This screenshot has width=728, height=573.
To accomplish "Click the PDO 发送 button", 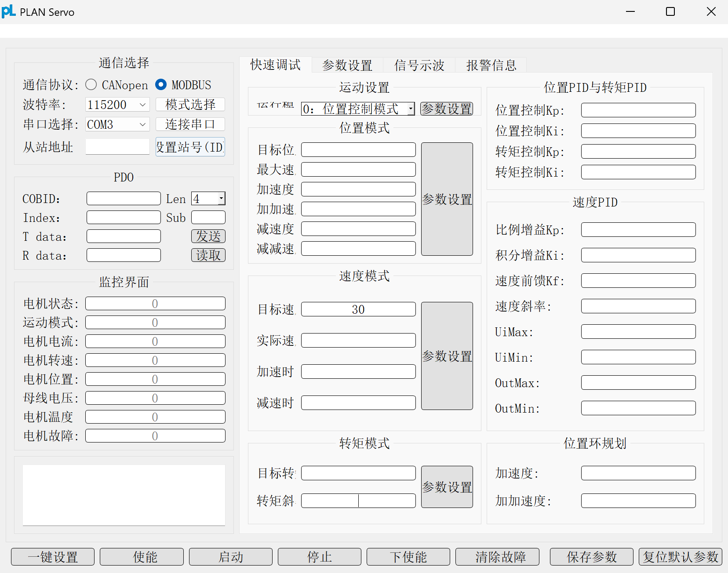I will point(208,236).
